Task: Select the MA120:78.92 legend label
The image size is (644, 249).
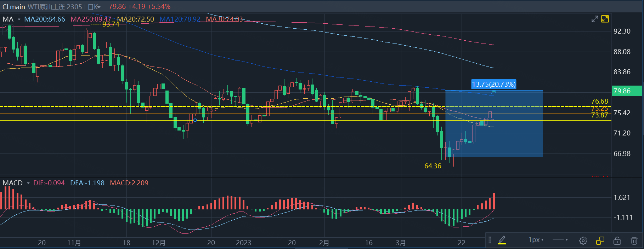Action: (180, 19)
